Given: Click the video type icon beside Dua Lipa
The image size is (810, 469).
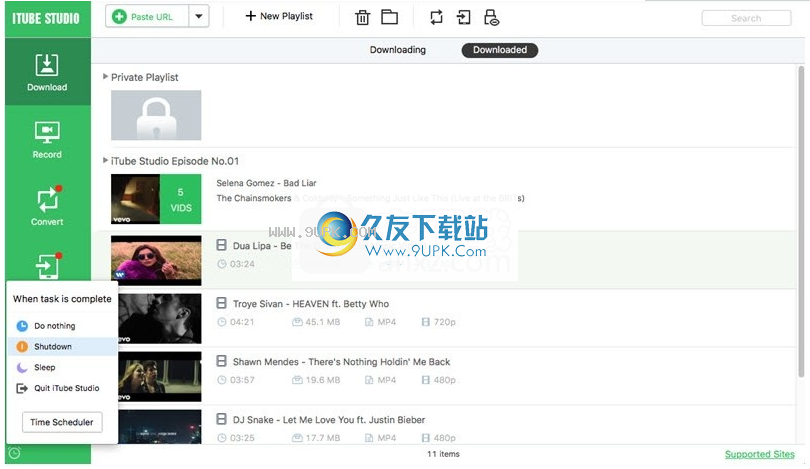Looking at the screenshot, I should 222,245.
